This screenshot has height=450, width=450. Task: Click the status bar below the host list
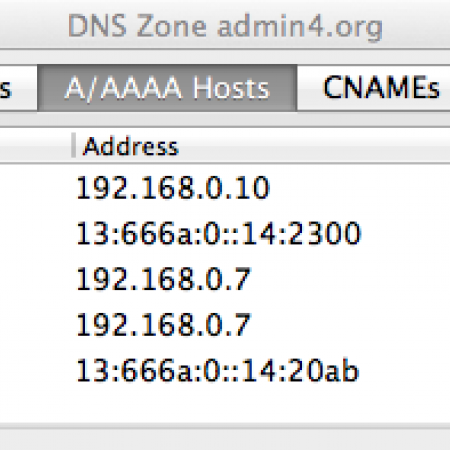tap(225, 439)
